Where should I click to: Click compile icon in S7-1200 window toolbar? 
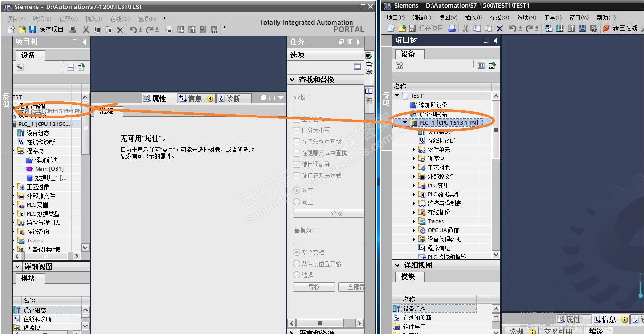[x=169, y=30]
